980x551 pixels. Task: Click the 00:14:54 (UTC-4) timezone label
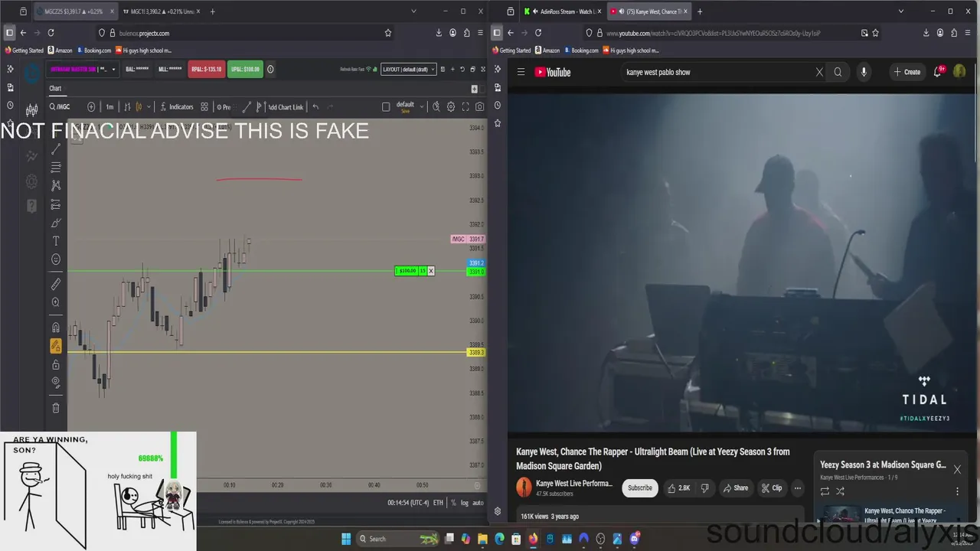click(407, 503)
